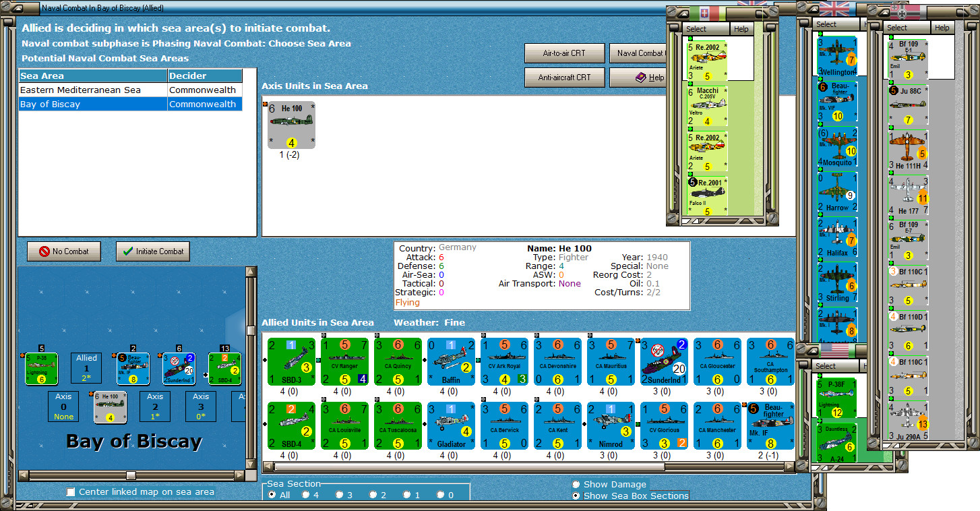
Task: Select sea section 2 radio button
Action: click(x=373, y=495)
